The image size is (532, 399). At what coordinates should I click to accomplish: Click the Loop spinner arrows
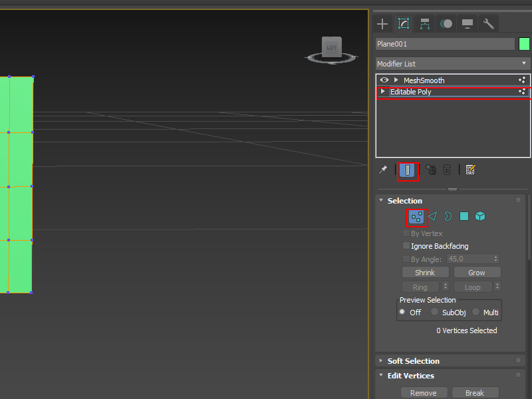click(497, 287)
